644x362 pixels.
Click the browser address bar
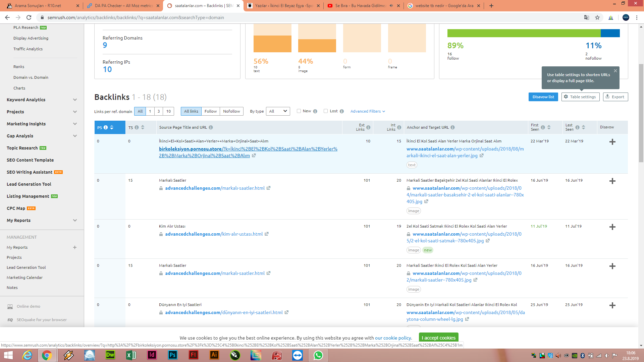312,17
